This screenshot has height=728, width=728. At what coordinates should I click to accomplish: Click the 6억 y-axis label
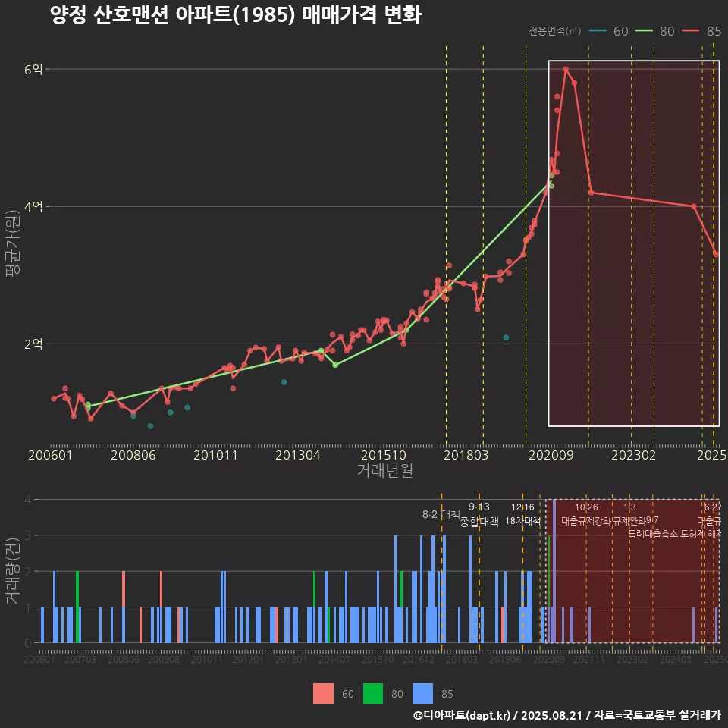point(33,69)
